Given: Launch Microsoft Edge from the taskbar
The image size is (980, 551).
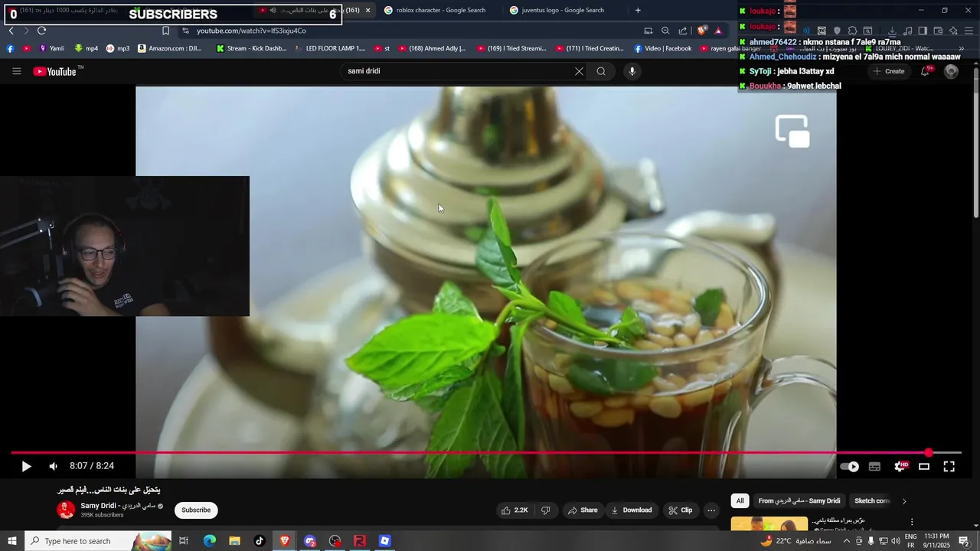Looking at the screenshot, I should 209,541.
